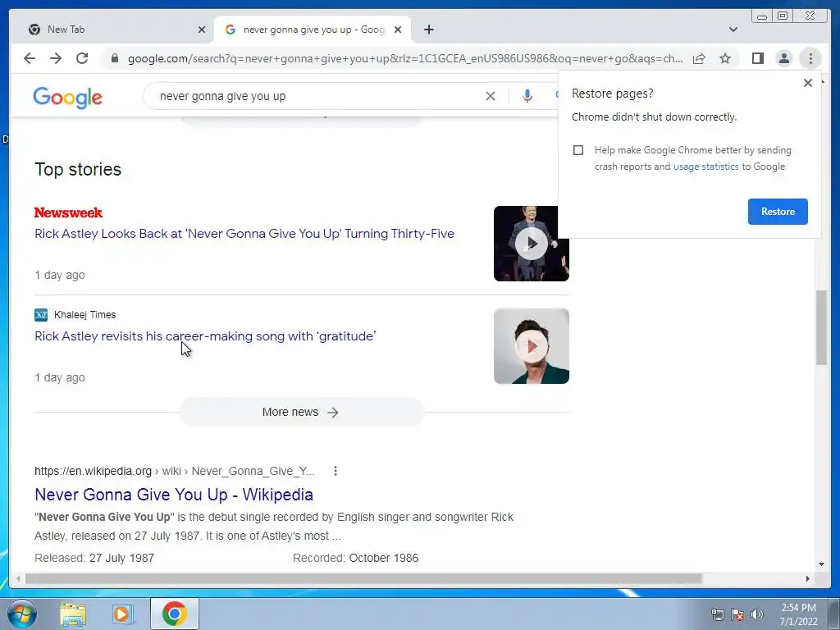Open a new tab with plus button
The width and height of the screenshot is (840, 630).
pyautogui.click(x=428, y=30)
